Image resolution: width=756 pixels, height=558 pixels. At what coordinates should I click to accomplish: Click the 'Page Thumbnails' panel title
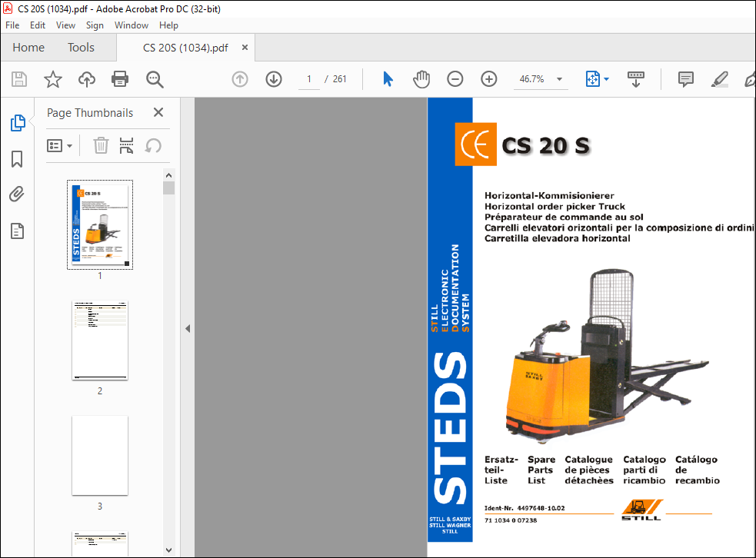click(x=90, y=113)
